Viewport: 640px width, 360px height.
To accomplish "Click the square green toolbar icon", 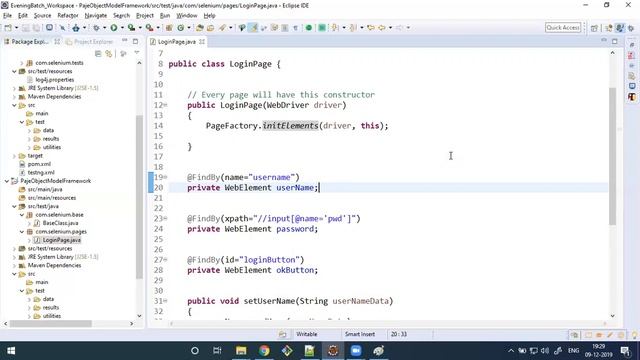I will 322,28.
